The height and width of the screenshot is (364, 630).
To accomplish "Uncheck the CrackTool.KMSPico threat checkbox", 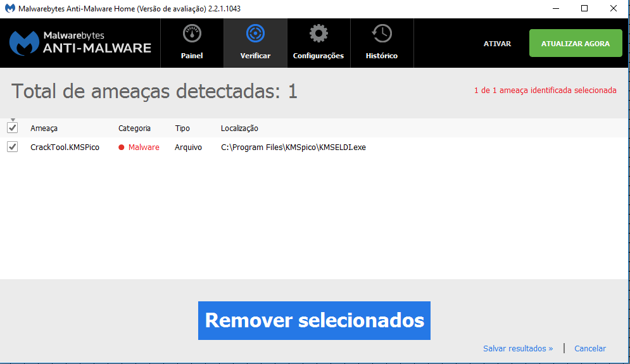I will tap(13, 147).
